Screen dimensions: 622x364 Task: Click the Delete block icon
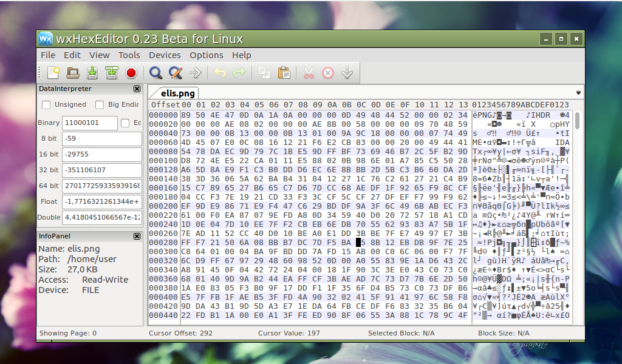[x=328, y=73]
